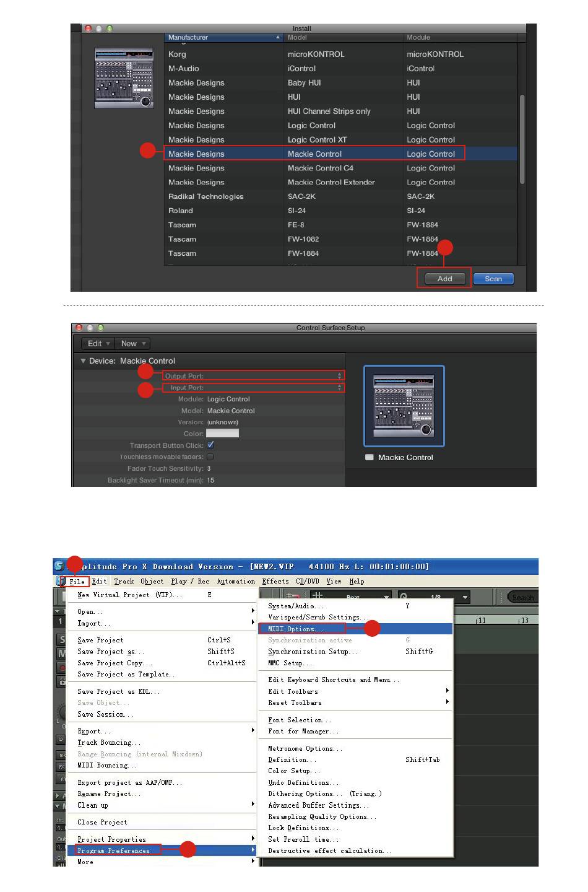The height and width of the screenshot is (892, 588).
Task: Choose Edit Keyboard Shortcuts and Menu
Action: [356, 680]
